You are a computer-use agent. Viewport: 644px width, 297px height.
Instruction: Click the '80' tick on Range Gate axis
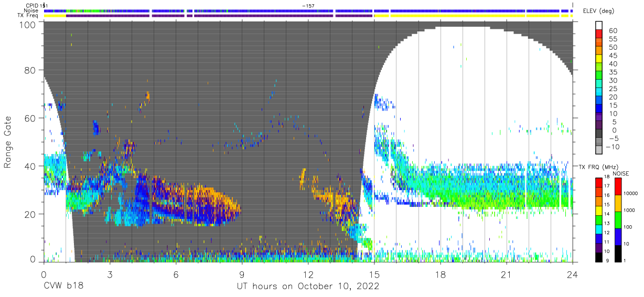point(30,70)
